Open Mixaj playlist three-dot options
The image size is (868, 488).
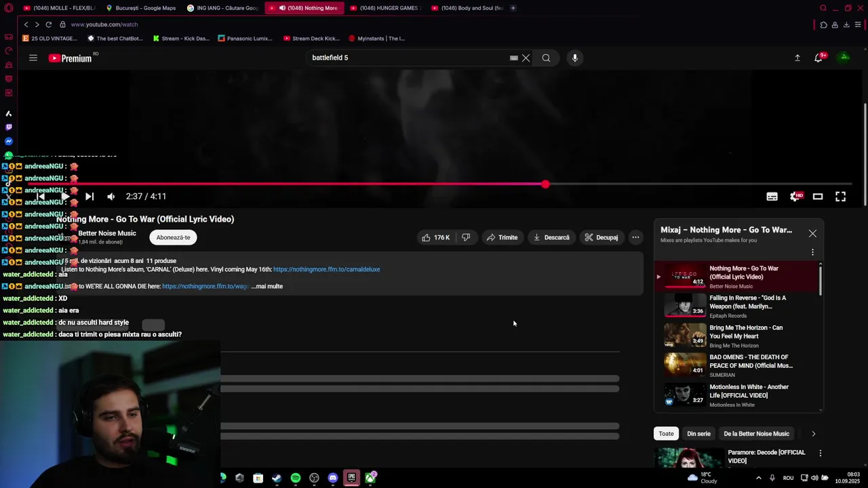(x=812, y=252)
